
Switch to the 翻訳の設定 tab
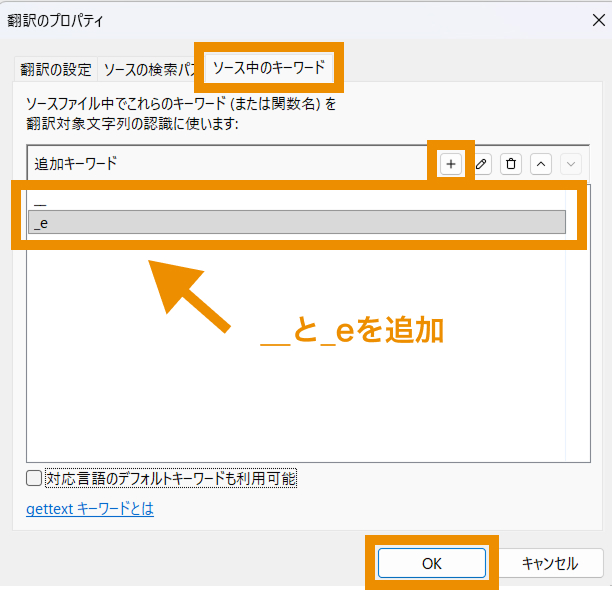[x=57, y=69]
